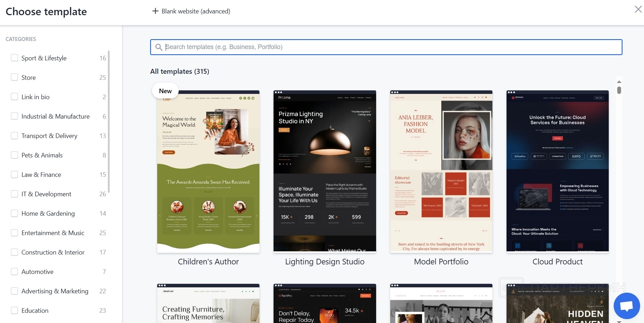Toggle the Home & Gardening checkbox
The height and width of the screenshot is (323, 644).
click(x=14, y=213)
